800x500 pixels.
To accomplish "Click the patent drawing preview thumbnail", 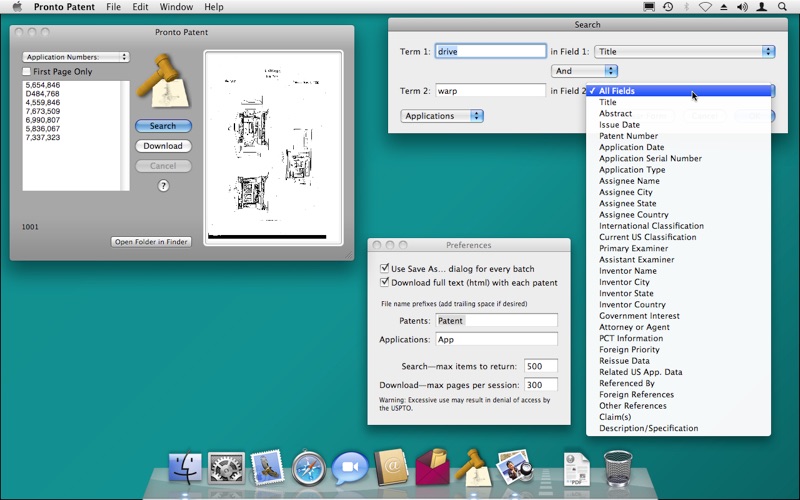I will (x=273, y=148).
